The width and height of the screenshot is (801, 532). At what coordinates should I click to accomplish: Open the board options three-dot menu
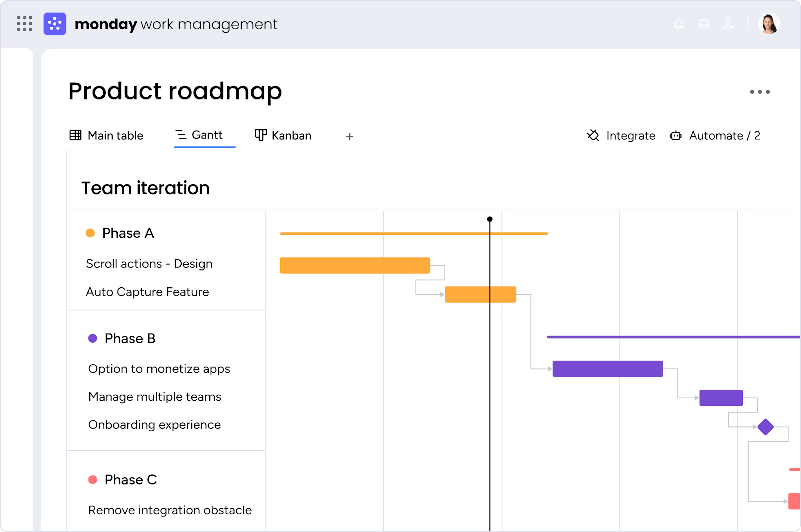760,92
